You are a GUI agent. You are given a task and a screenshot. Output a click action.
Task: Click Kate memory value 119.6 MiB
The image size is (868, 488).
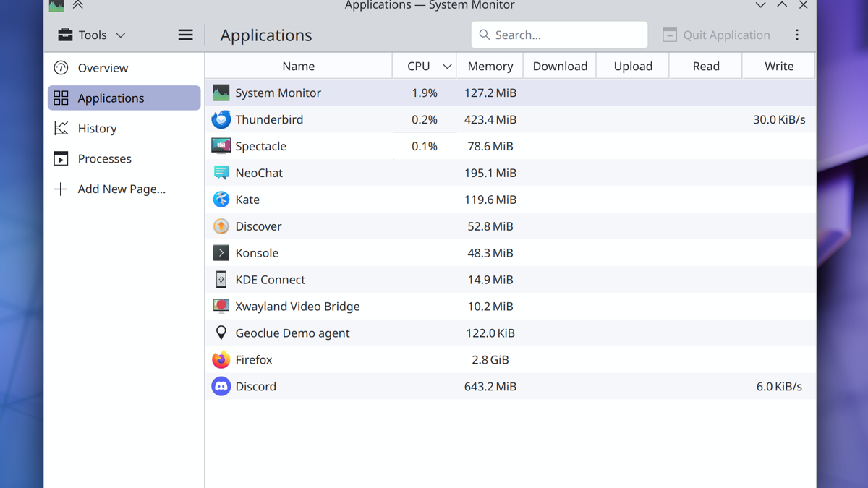490,200
